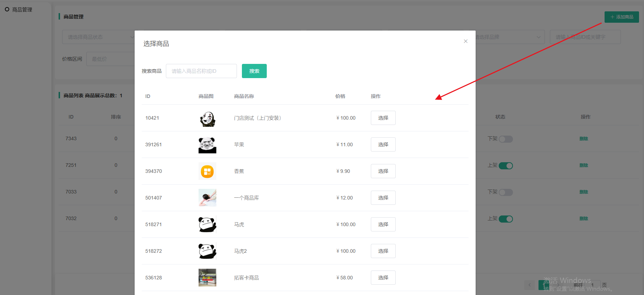Click the 香蕉 orange product icon
This screenshot has width=644, height=295.
(207, 171)
